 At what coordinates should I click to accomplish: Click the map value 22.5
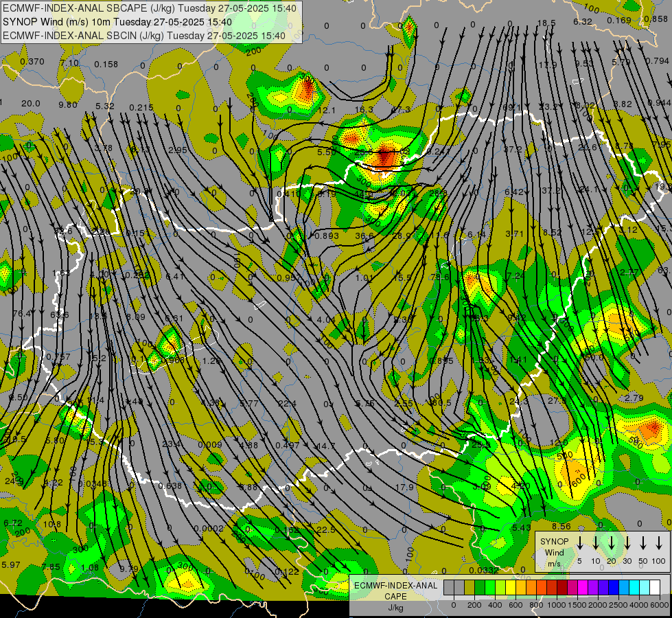coord(326,529)
